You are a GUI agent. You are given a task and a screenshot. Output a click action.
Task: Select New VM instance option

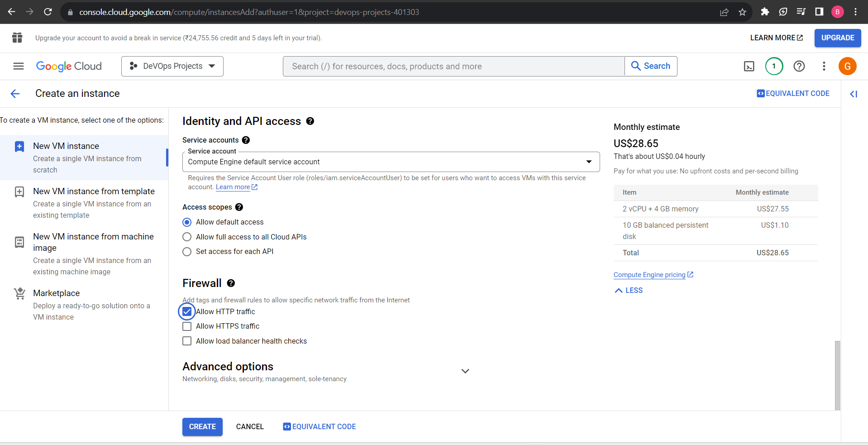point(84,158)
